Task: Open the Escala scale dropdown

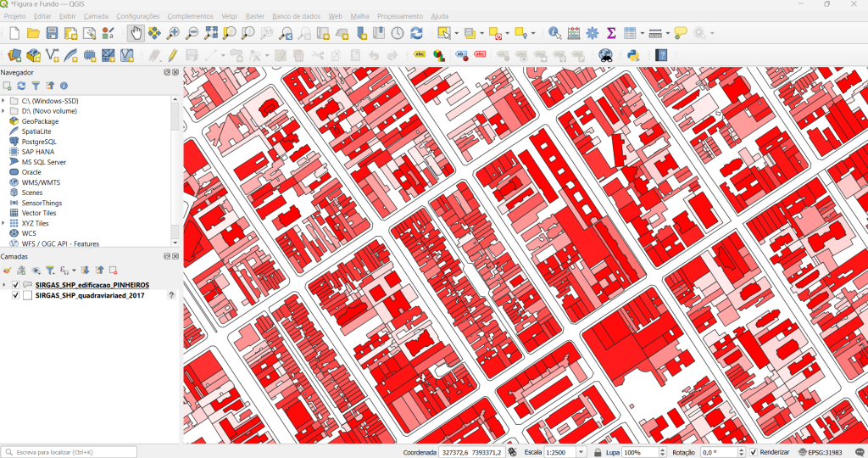Action: point(581,452)
